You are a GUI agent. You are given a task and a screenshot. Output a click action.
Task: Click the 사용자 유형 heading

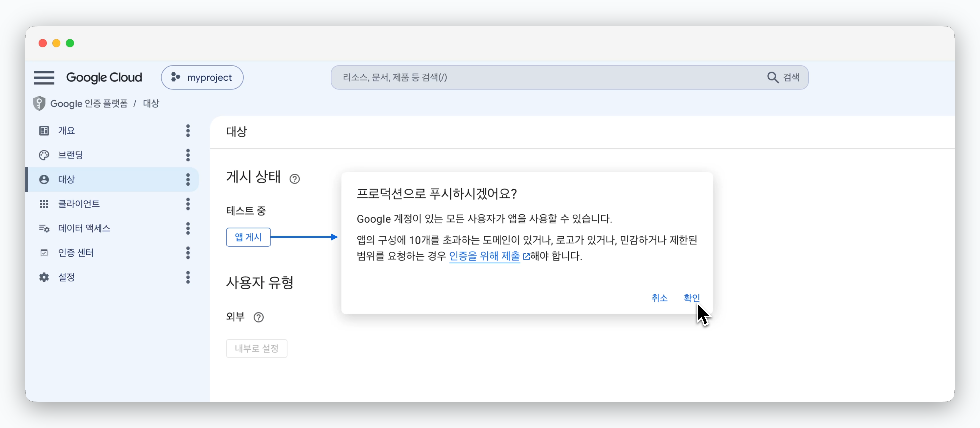pyautogui.click(x=259, y=283)
